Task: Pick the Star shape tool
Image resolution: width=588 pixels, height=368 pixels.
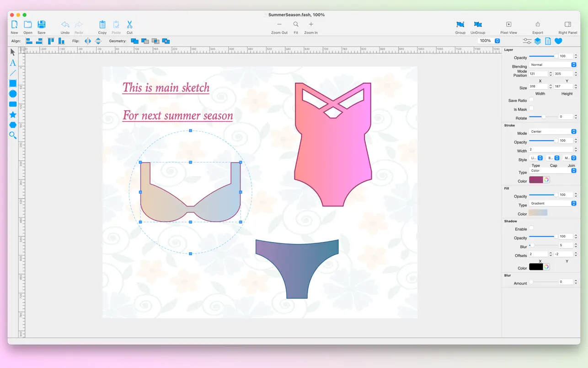Action: [13, 115]
